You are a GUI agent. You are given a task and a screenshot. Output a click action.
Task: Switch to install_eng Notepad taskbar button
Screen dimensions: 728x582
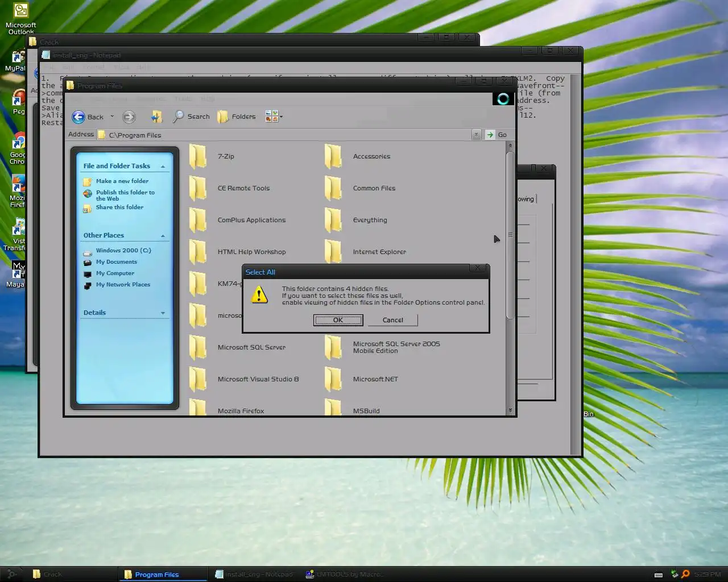click(x=254, y=574)
